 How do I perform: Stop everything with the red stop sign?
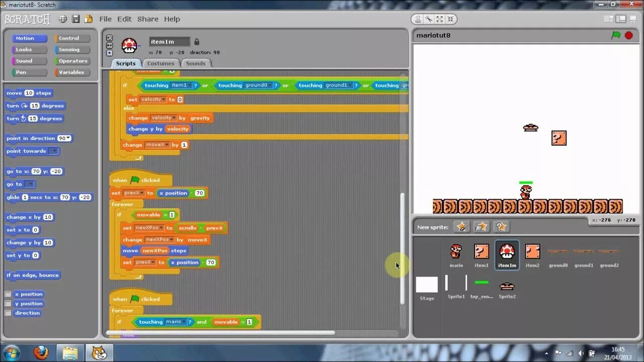(x=629, y=35)
